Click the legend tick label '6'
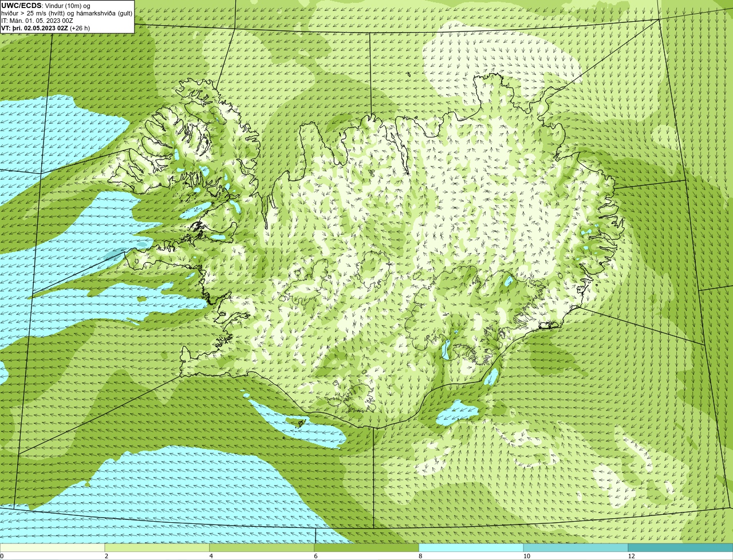The height and width of the screenshot is (560, 733). pyautogui.click(x=316, y=556)
